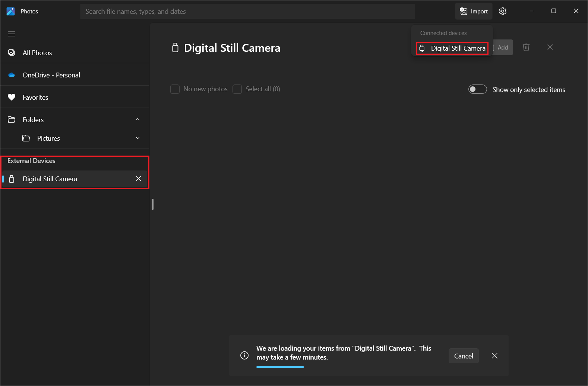This screenshot has height=386, width=588.
Task: Toggle Show only selected items switch
Action: 477,89
